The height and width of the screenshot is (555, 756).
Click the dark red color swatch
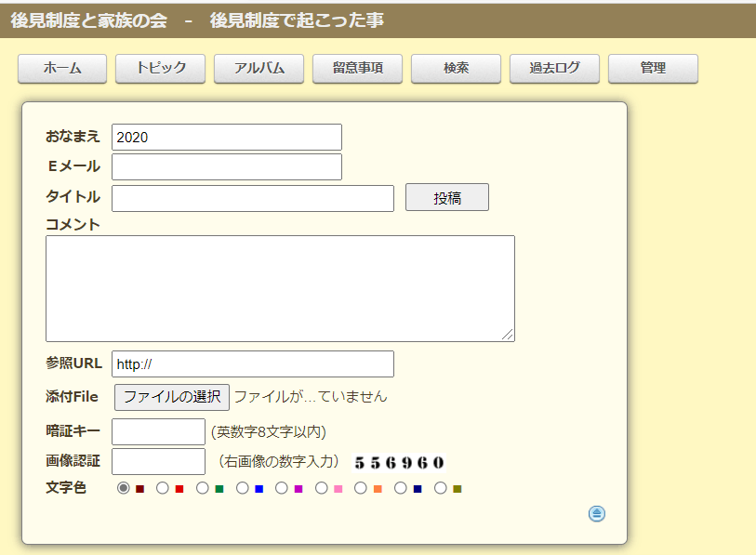[x=139, y=489]
